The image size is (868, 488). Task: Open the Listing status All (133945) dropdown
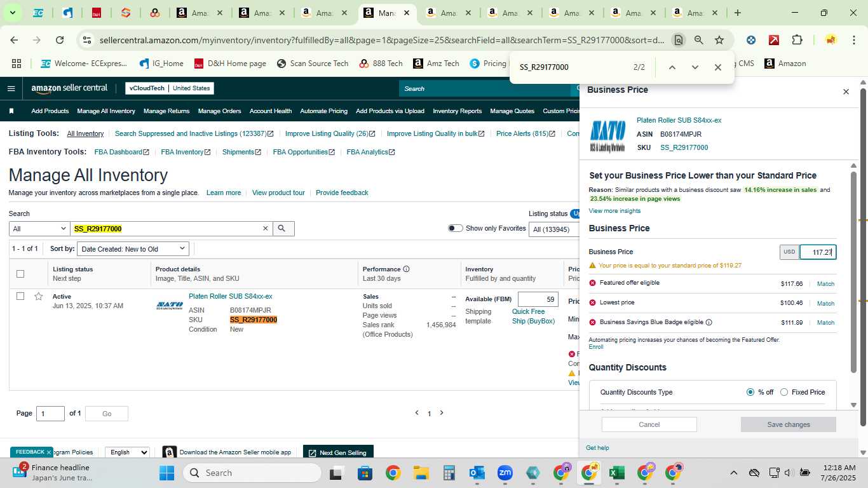(x=554, y=229)
